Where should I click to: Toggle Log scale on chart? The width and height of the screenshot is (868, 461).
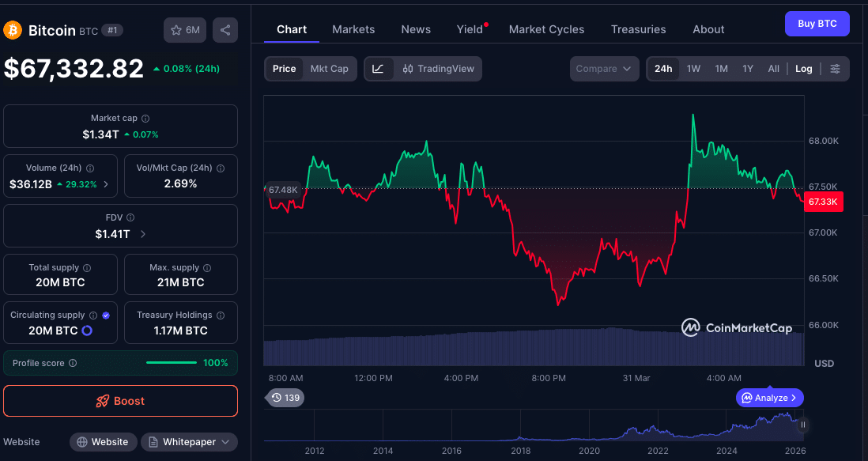tap(804, 69)
